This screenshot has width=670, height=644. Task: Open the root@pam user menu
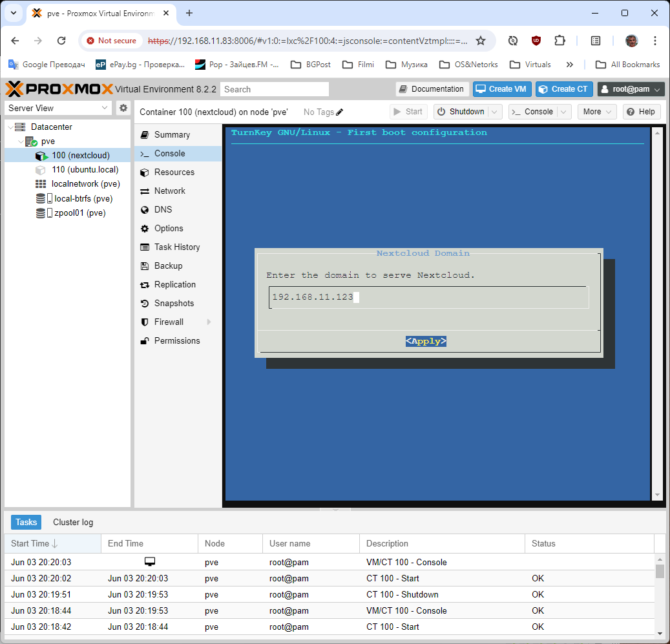(631, 89)
